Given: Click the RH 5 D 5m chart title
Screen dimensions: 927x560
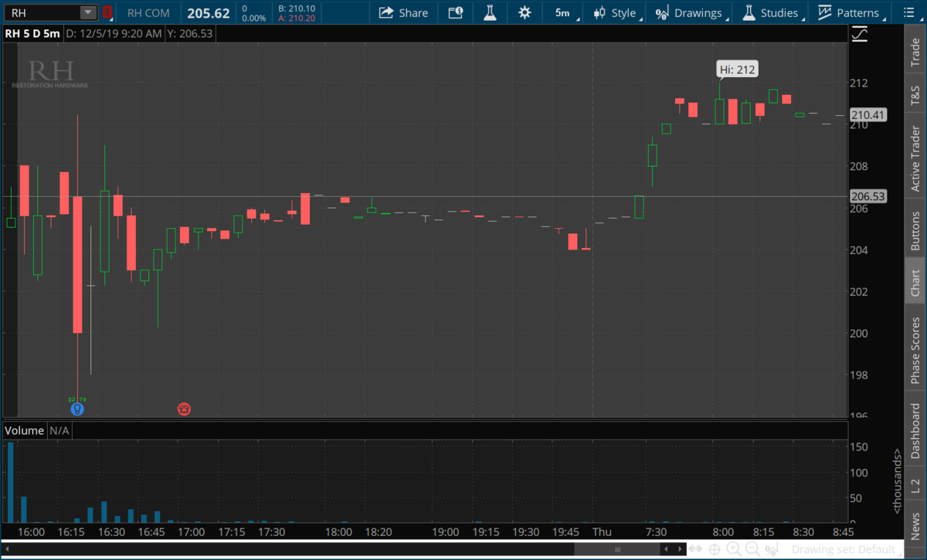Looking at the screenshot, I should coord(32,34).
